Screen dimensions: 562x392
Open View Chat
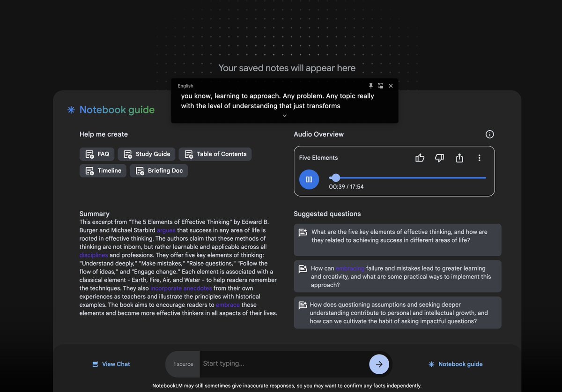pyautogui.click(x=111, y=364)
